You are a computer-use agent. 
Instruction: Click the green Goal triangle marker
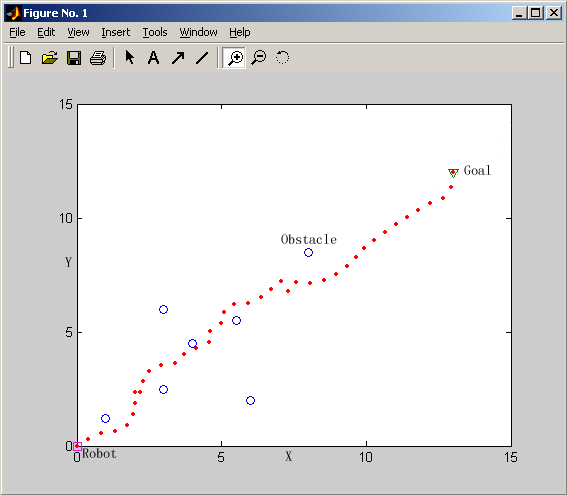[x=453, y=172]
